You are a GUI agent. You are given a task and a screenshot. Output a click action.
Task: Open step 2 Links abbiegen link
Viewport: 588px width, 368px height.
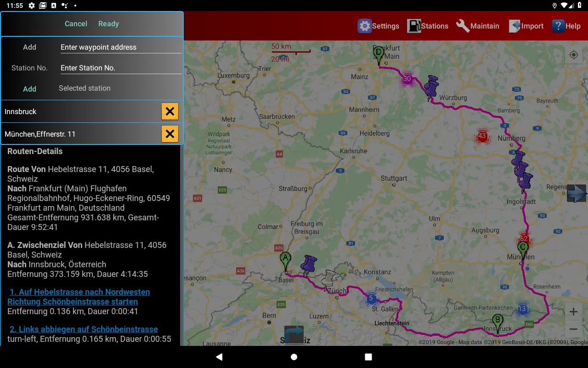point(84,329)
